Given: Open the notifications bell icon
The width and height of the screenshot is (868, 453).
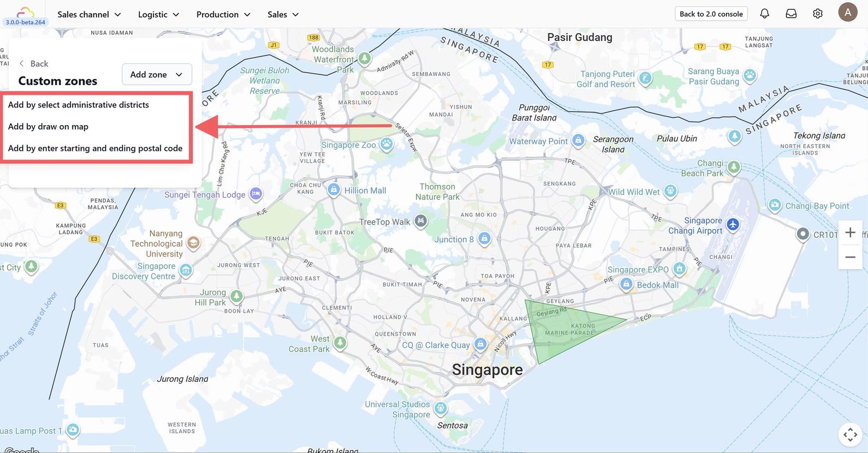Looking at the screenshot, I should 764,14.
